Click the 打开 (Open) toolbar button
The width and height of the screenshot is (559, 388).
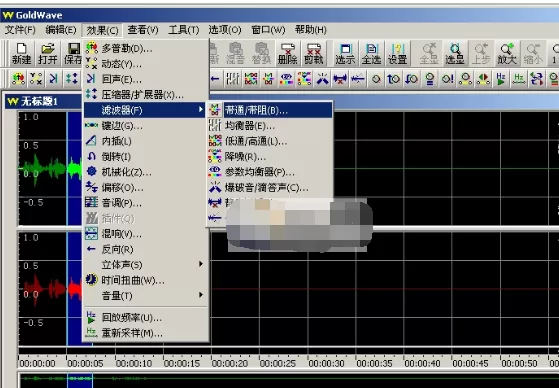(47, 53)
